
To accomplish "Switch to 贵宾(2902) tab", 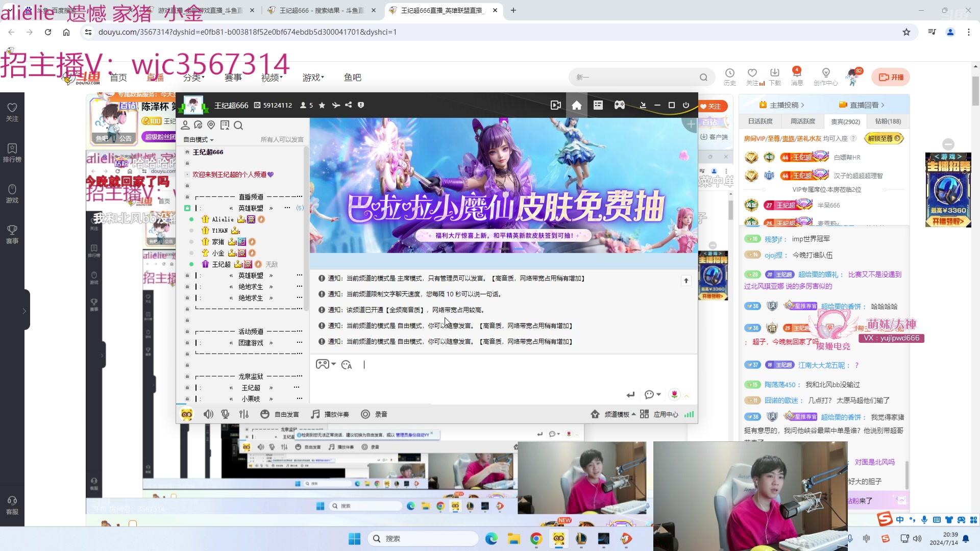I will [845, 121].
